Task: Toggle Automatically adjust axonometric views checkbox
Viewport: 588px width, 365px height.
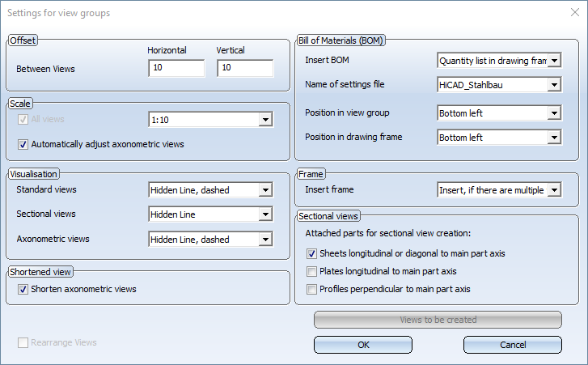Action: 23,144
